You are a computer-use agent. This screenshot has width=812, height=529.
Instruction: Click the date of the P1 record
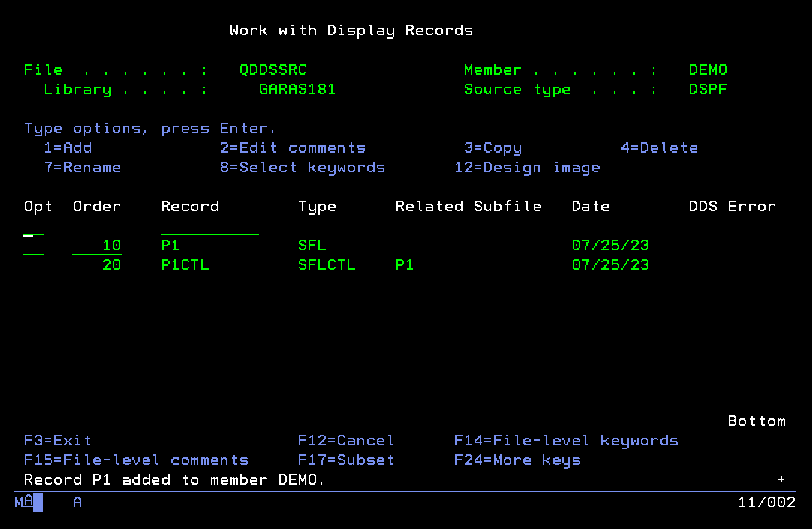tap(610, 246)
